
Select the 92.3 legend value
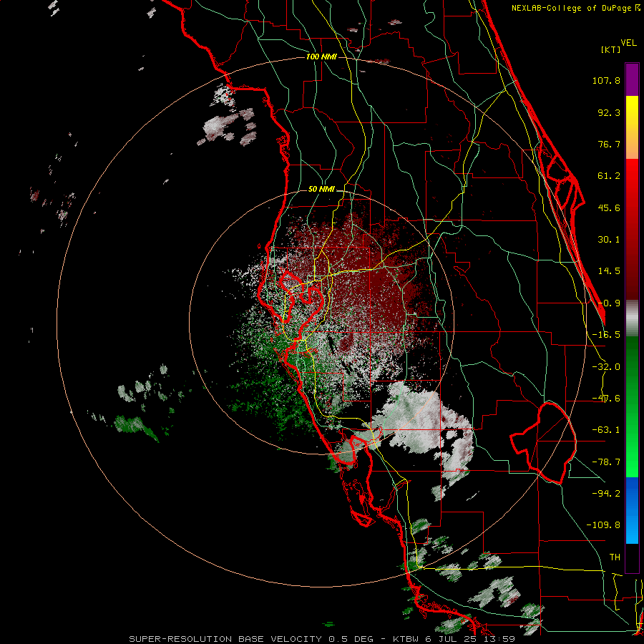[x=609, y=112]
